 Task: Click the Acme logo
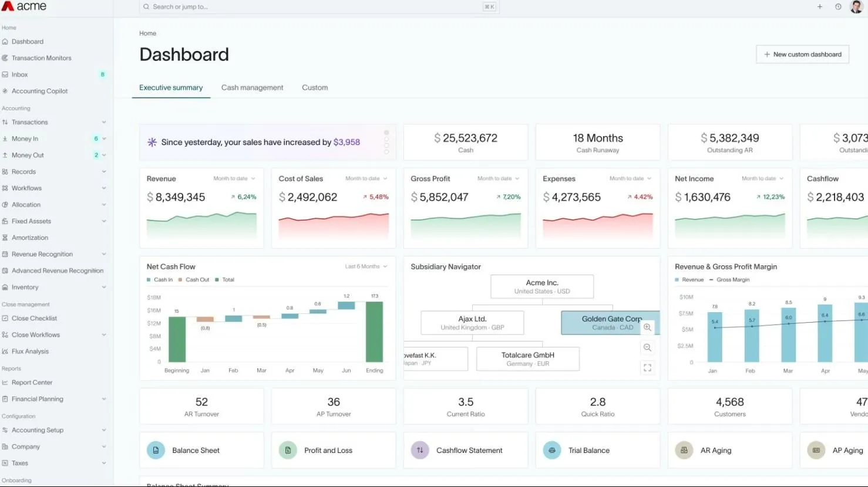(x=24, y=6)
